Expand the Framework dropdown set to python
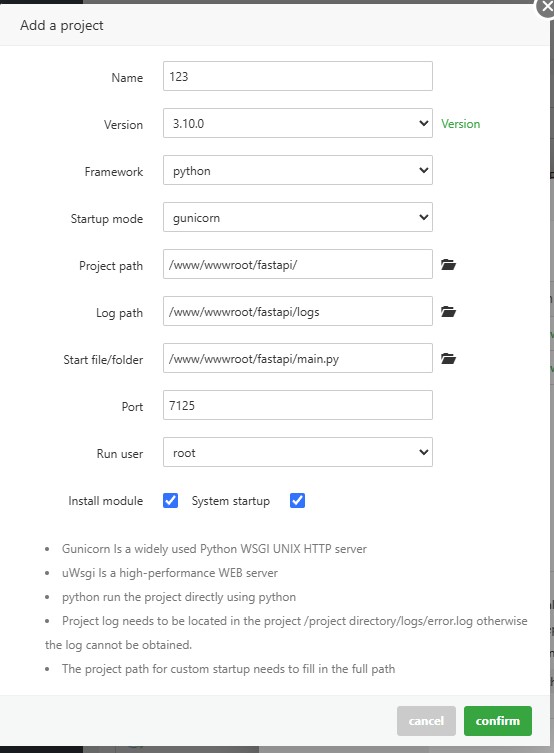 pyautogui.click(x=298, y=170)
